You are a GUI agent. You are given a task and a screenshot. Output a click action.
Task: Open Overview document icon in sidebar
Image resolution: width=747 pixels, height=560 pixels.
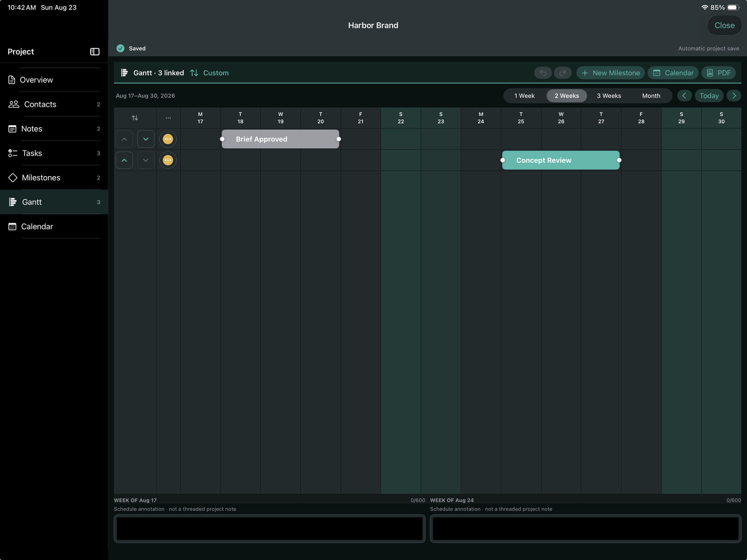pyautogui.click(x=12, y=80)
